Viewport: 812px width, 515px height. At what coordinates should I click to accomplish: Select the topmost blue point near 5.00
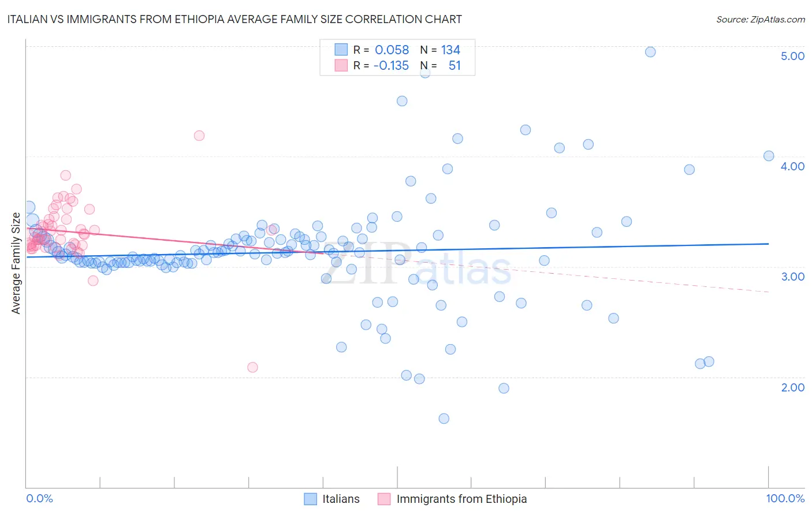(650, 52)
